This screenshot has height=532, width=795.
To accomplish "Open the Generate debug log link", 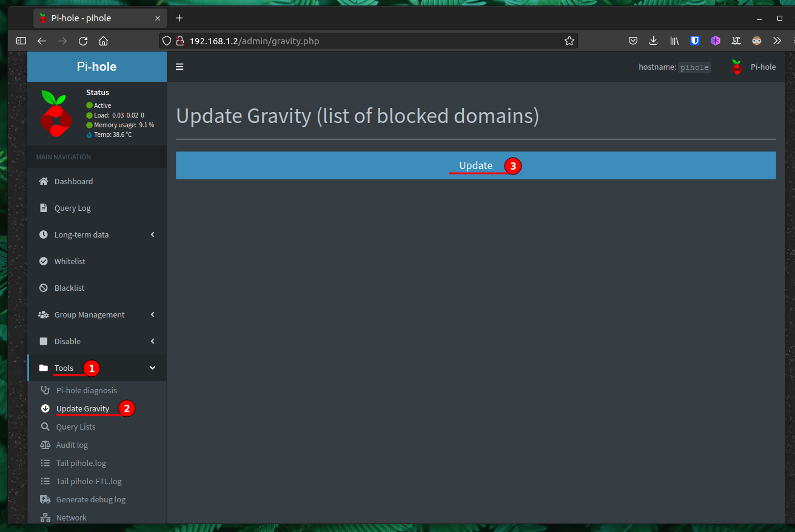I will point(90,499).
